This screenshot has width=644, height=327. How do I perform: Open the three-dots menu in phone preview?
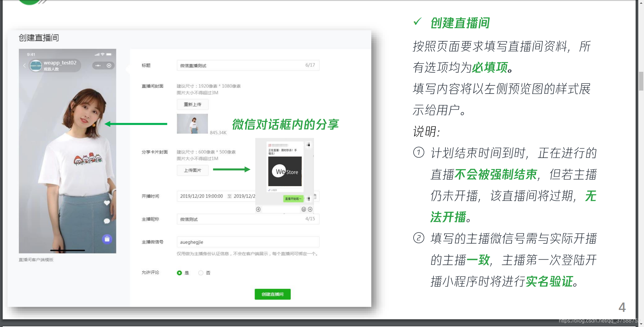tap(98, 65)
